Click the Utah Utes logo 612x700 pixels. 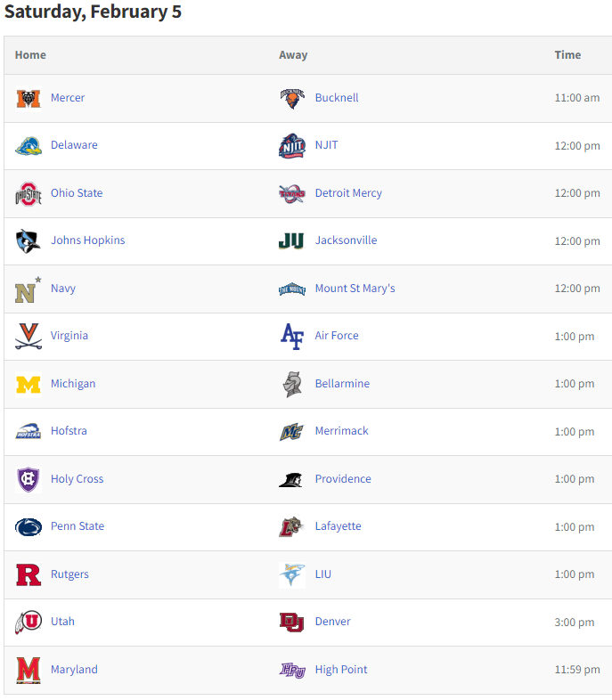click(29, 622)
